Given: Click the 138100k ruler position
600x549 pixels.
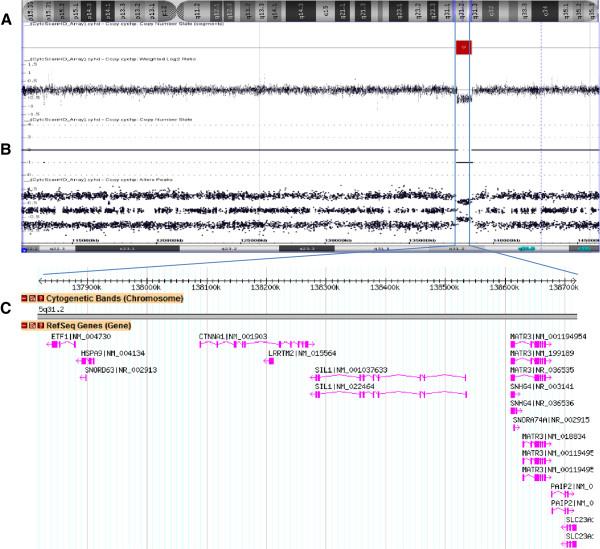Looking at the screenshot, I should click(207, 287).
